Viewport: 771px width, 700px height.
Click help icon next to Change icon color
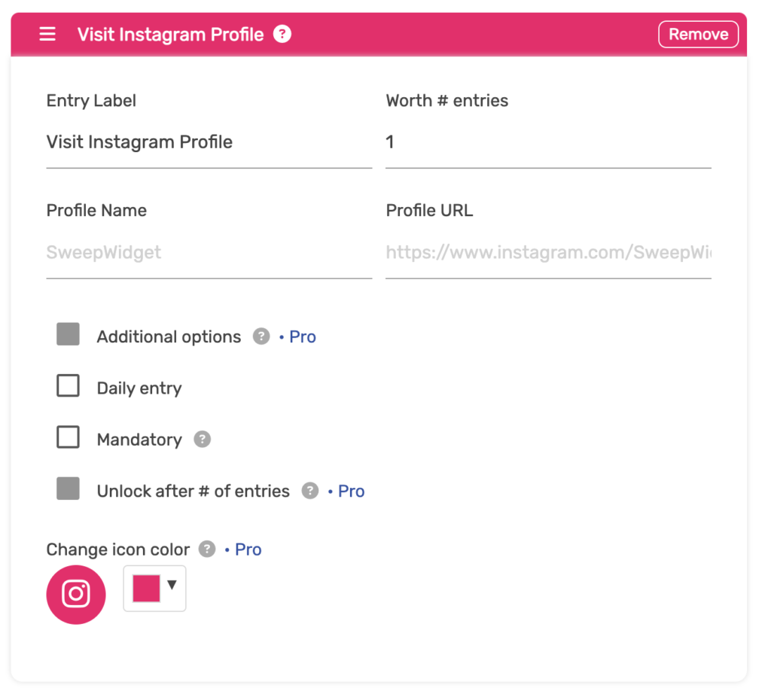click(x=207, y=549)
